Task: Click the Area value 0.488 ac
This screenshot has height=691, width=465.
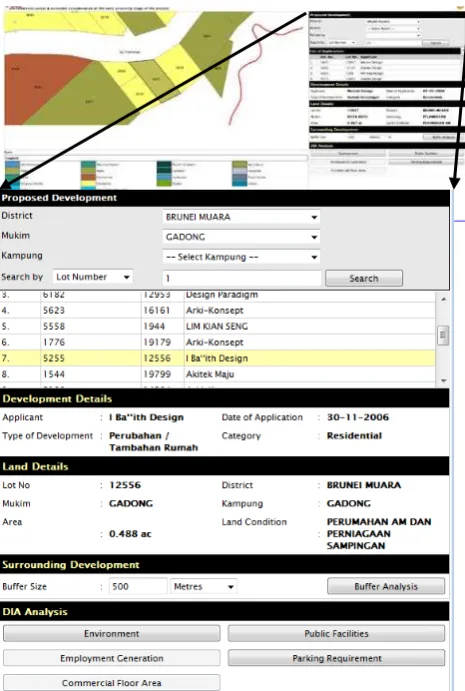Action: (x=130, y=534)
